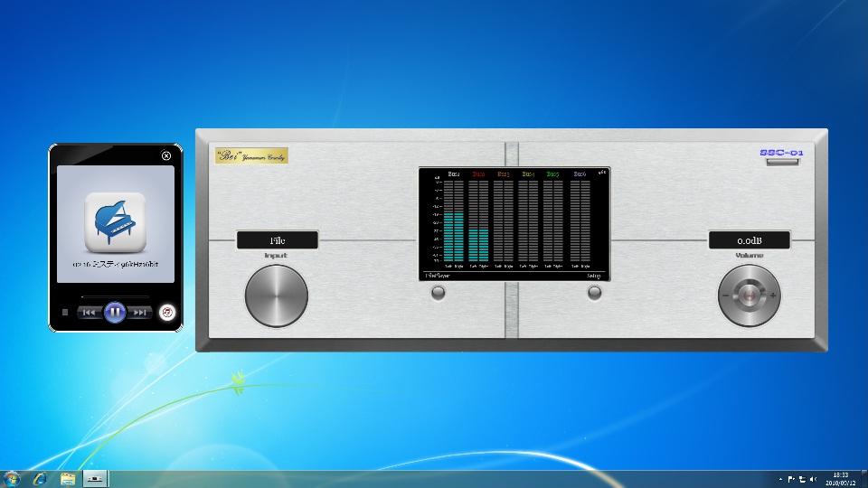This screenshot has height=488, width=868.
Task: Click the 0.0dB volume display
Action: [749, 240]
